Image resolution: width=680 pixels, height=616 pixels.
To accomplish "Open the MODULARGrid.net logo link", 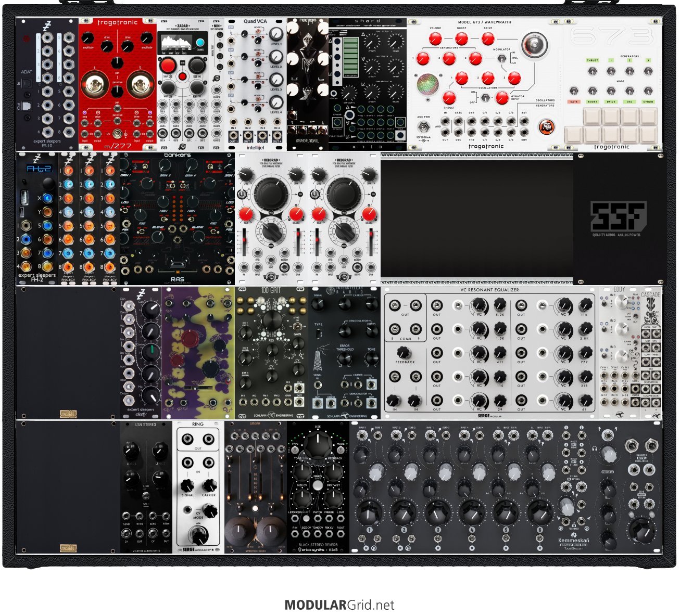I will (339, 605).
